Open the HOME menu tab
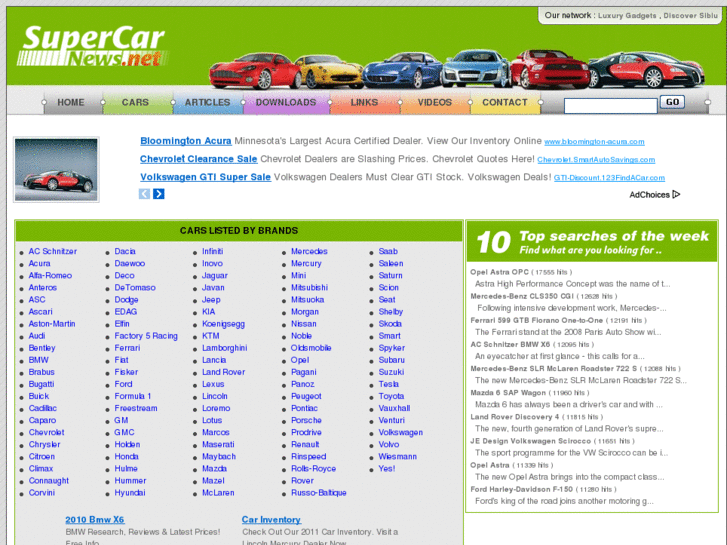 [71, 102]
